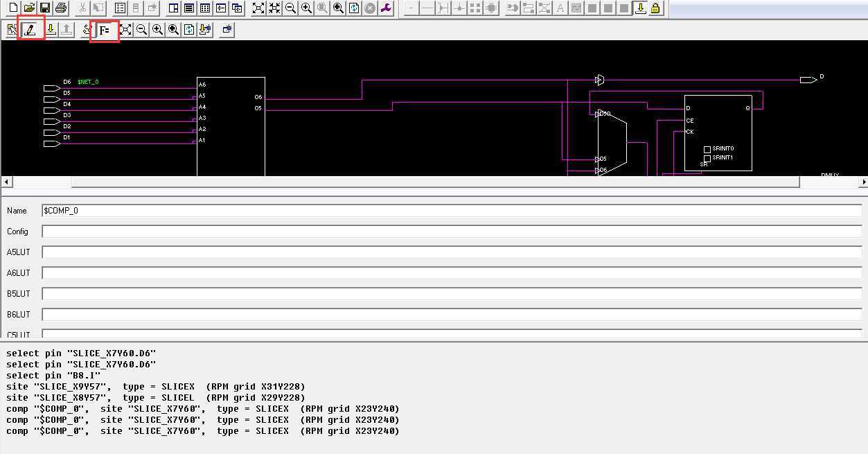This screenshot has height=454, width=868.
Task: Click into the Config field
Action: [452, 231]
